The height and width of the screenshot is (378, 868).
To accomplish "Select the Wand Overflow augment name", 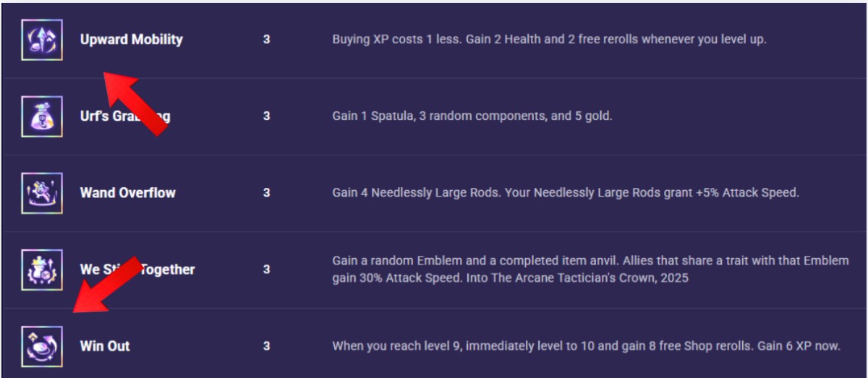I will tap(127, 193).
